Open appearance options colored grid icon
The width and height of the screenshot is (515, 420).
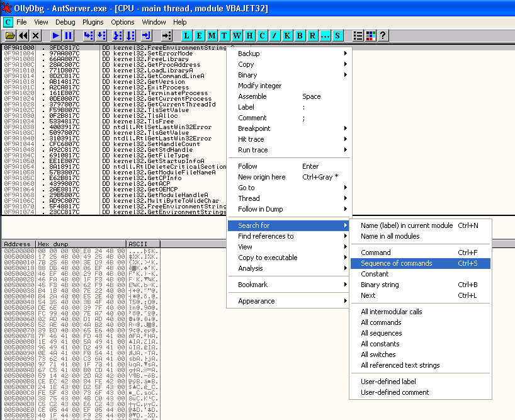[370, 35]
